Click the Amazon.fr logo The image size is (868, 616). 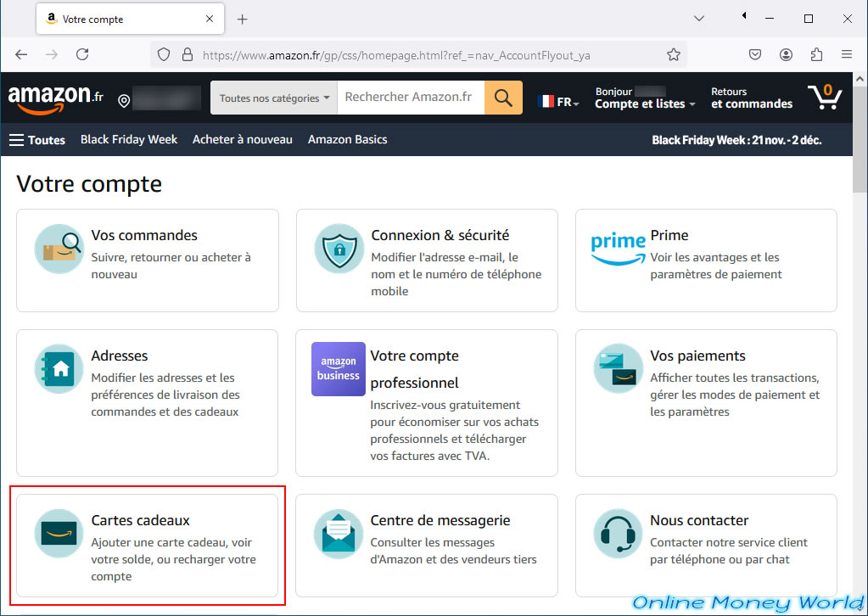click(x=55, y=98)
